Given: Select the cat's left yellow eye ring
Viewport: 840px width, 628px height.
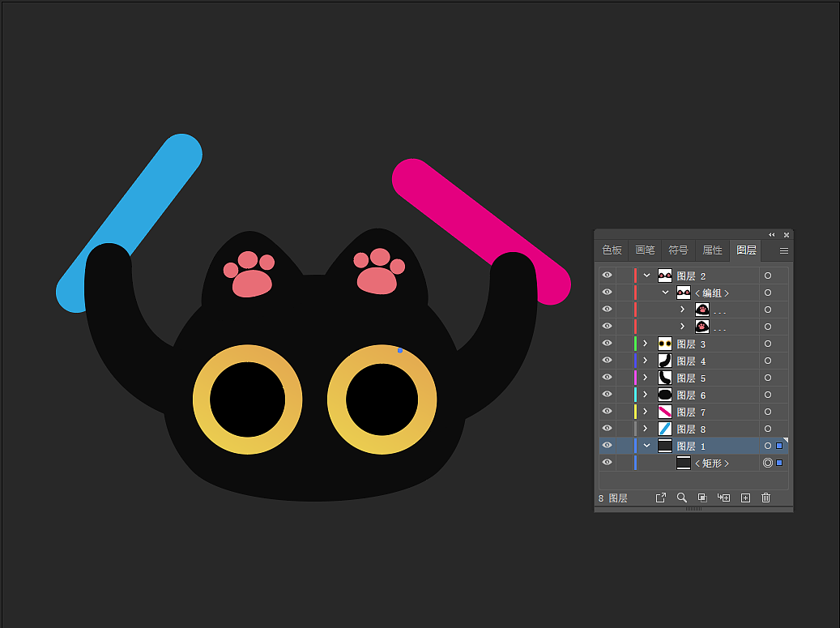Looking at the screenshot, I should click(202, 399).
